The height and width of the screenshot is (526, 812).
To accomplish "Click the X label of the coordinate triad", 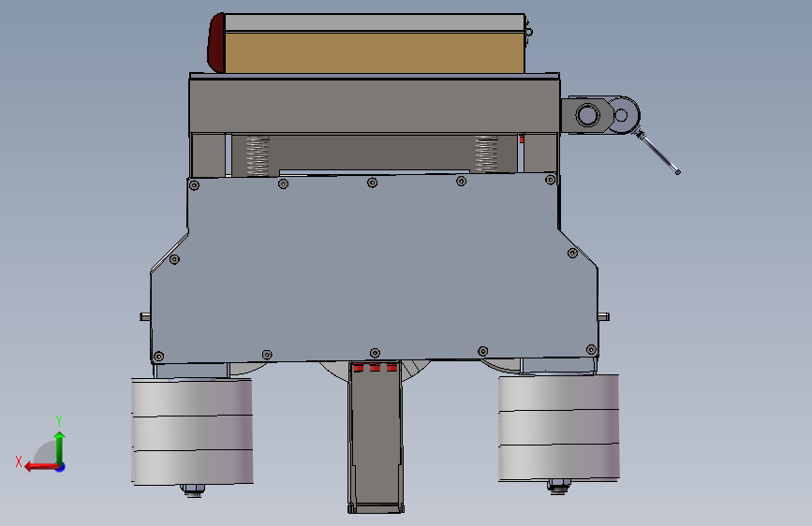I will pyautogui.click(x=19, y=461).
